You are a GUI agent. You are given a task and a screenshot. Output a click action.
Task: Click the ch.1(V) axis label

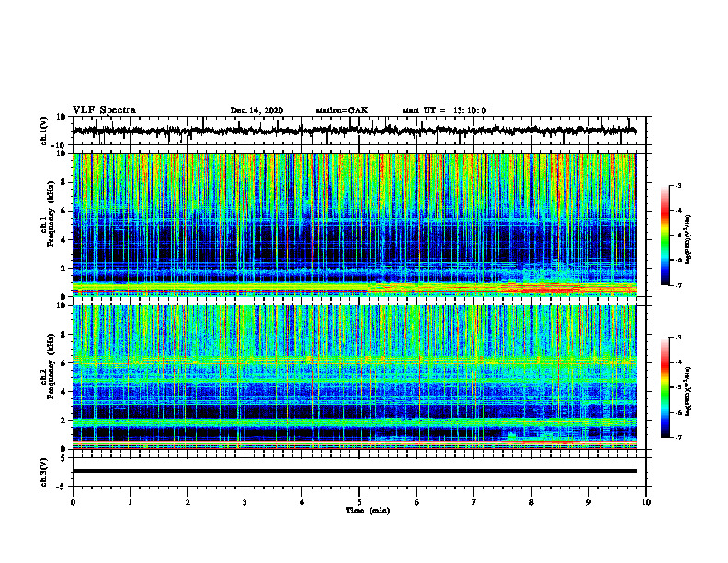pos(44,131)
